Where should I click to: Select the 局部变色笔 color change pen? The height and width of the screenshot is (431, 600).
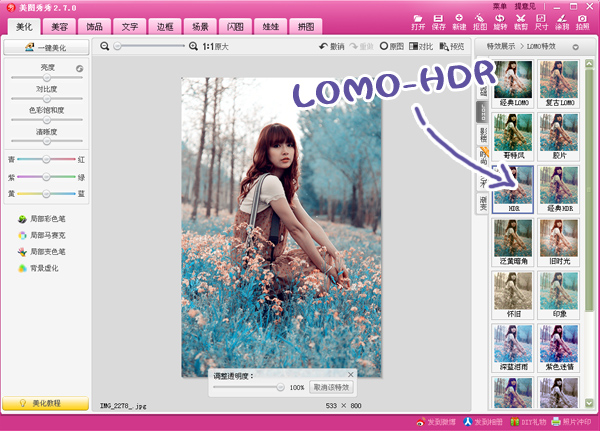(x=42, y=252)
